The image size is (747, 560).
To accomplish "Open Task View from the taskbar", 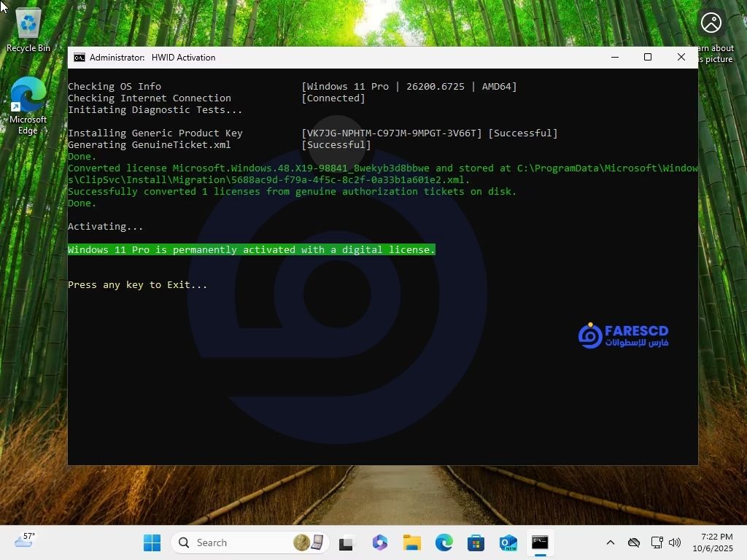I will [x=345, y=542].
